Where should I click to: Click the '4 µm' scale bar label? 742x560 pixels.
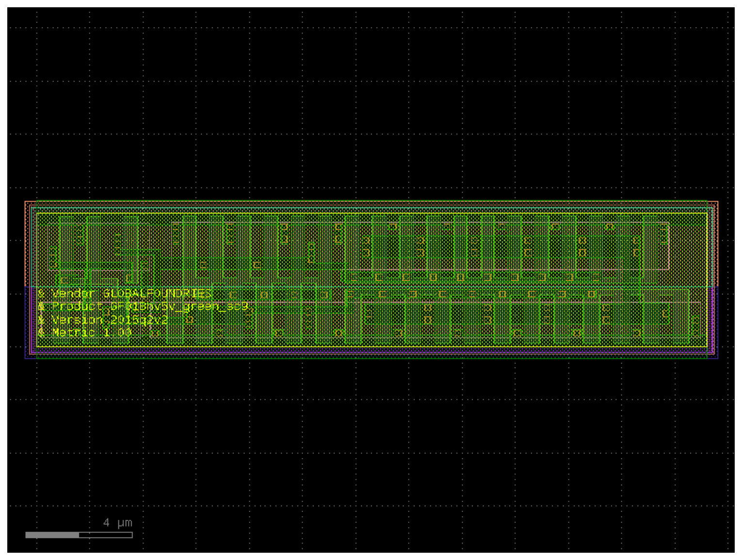117,523
